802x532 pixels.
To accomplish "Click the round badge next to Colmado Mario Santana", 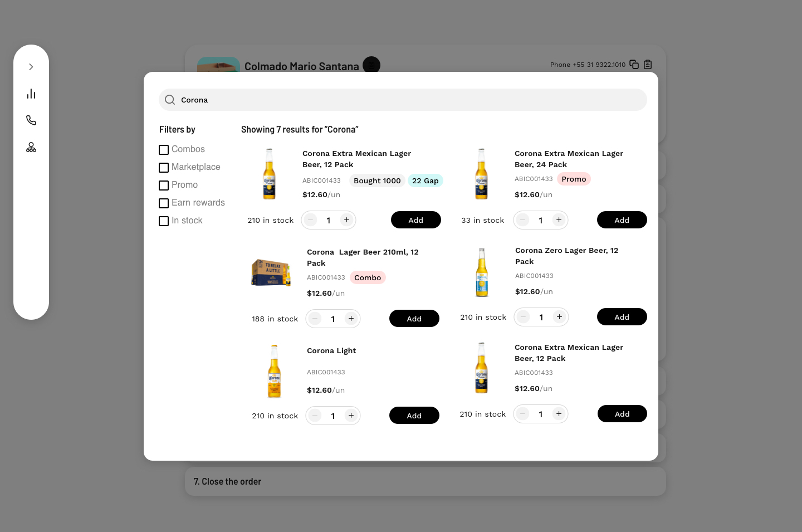I will (x=371, y=65).
